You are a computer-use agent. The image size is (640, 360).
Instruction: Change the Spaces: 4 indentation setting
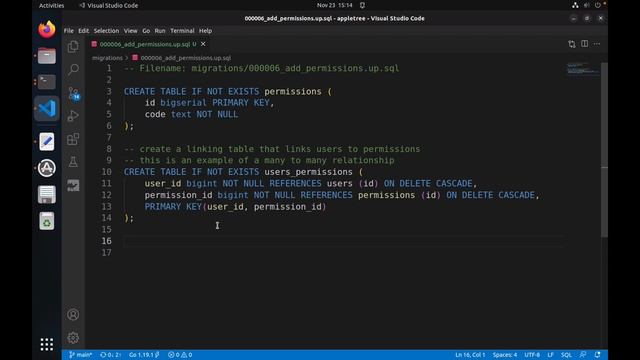point(504,355)
